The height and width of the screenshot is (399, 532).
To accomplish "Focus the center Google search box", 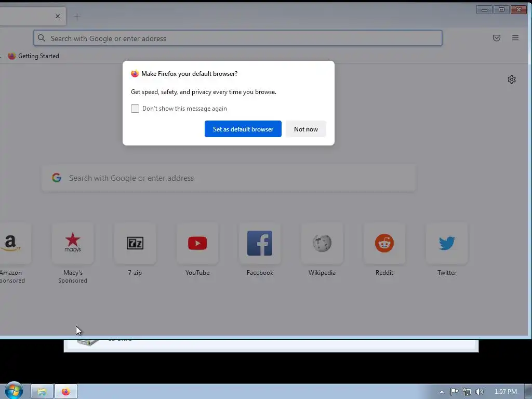I will coord(229,178).
